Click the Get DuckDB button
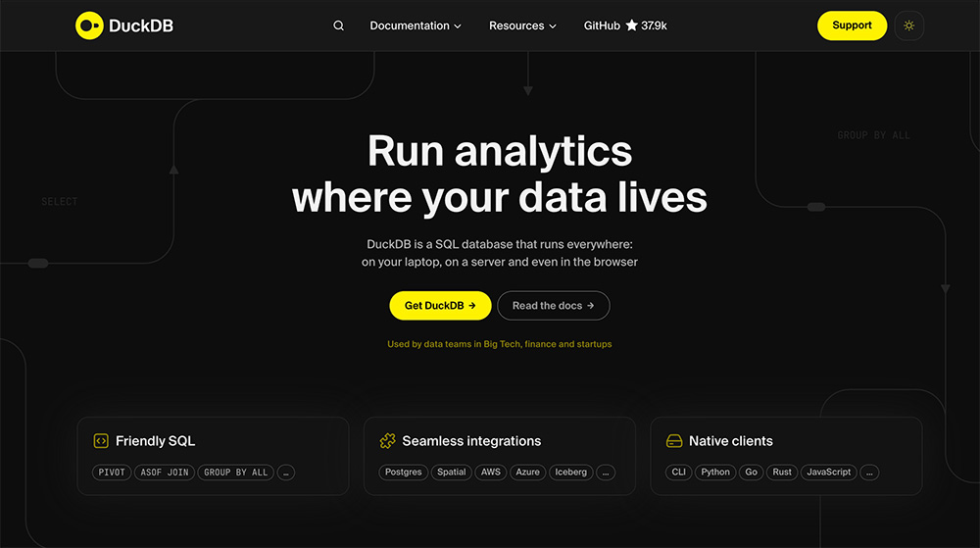Viewport: 980px width, 548px height. (440, 306)
